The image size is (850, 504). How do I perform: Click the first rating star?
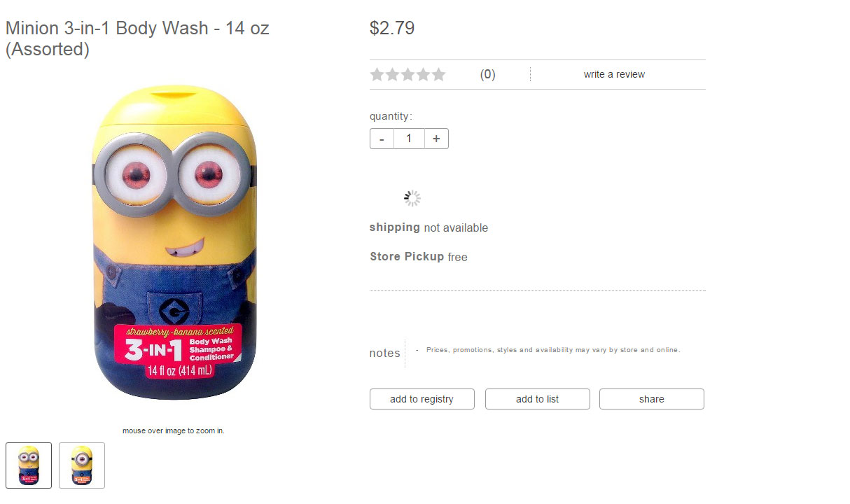[x=377, y=75]
